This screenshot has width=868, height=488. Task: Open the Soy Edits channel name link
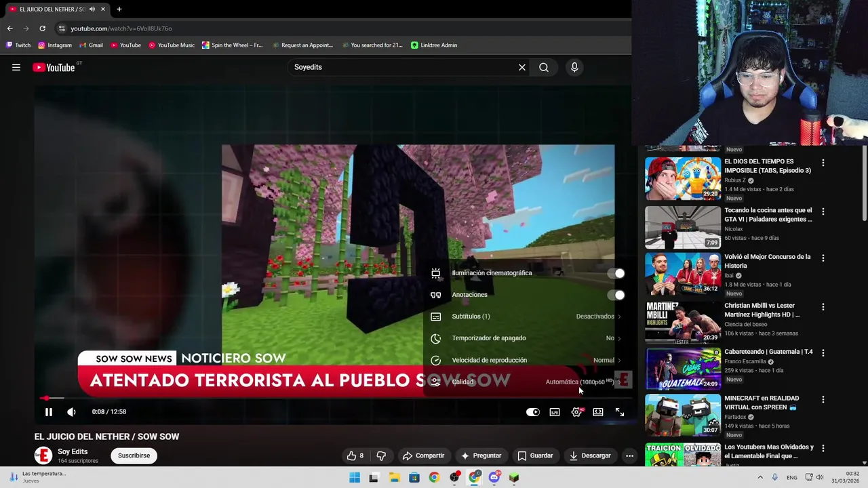tap(73, 451)
